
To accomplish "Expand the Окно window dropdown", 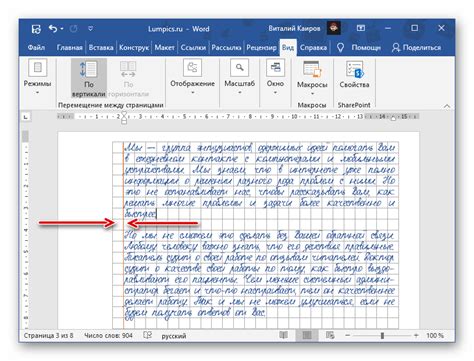I will coord(275,77).
